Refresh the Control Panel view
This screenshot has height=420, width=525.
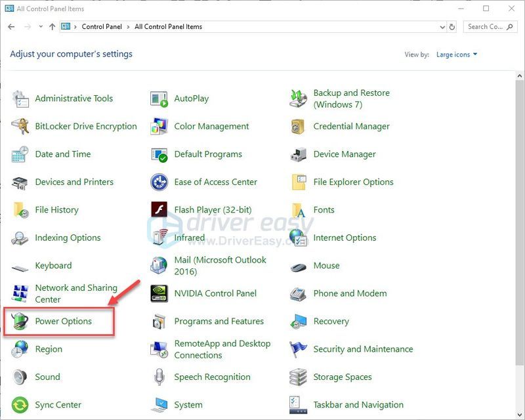point(452,27)
